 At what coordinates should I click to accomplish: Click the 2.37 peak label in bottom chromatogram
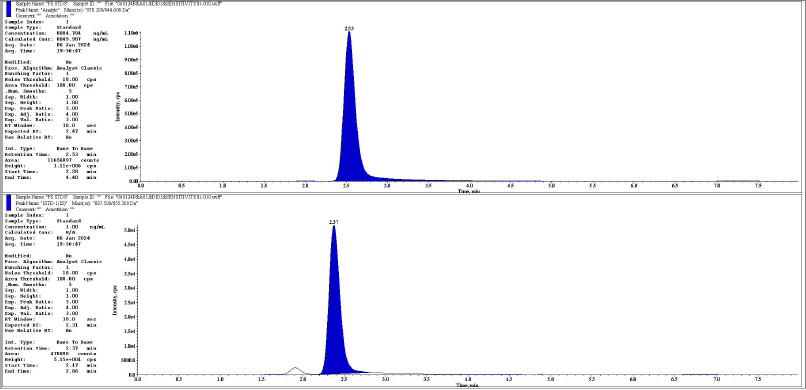point(334,222)
